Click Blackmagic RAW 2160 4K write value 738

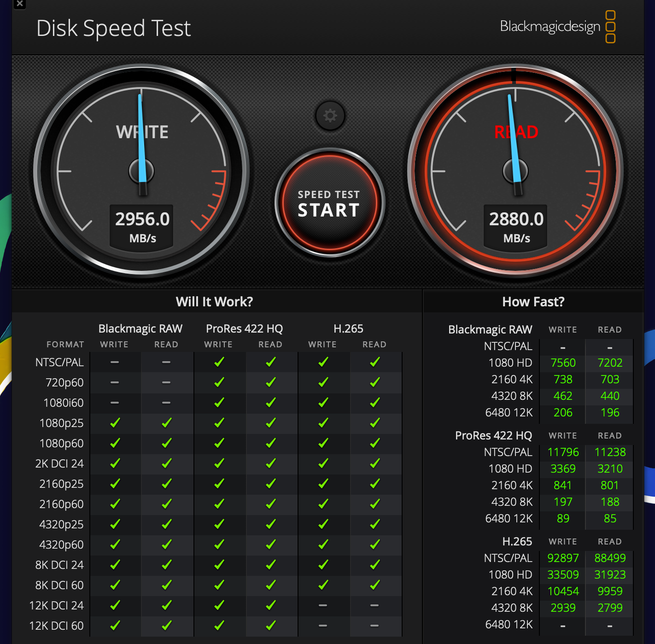563,380
